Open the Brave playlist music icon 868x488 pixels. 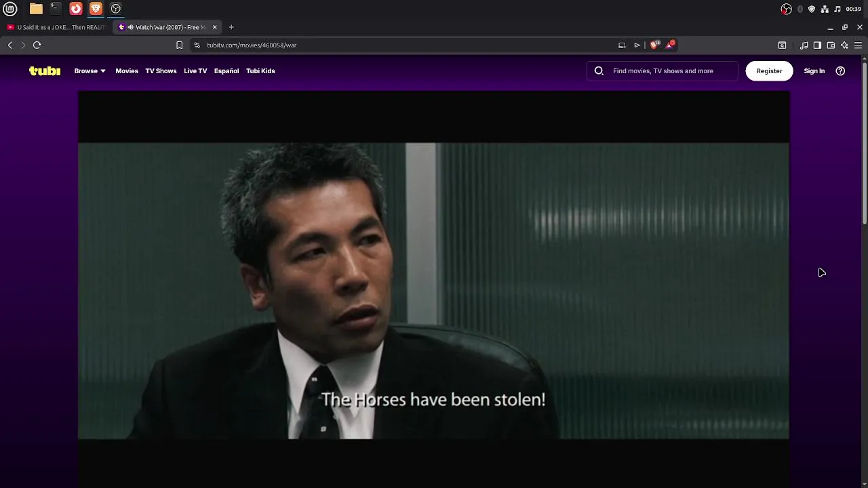point(804,45)
